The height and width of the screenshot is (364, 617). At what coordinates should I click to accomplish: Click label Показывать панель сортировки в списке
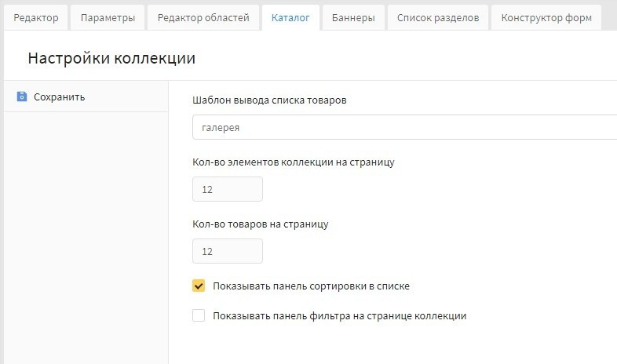[311, 286]
